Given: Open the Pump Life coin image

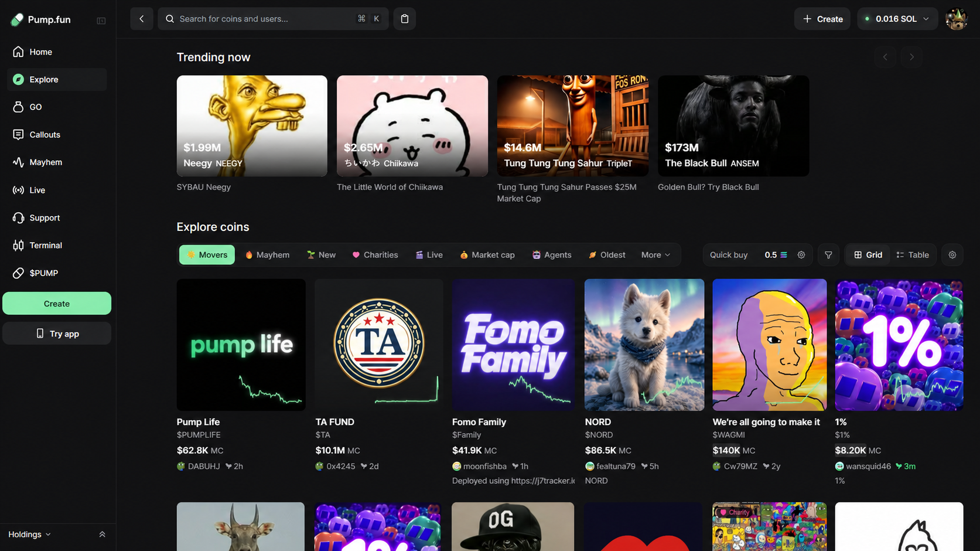Looking at the screenshot, I should (x=241, y=345).
